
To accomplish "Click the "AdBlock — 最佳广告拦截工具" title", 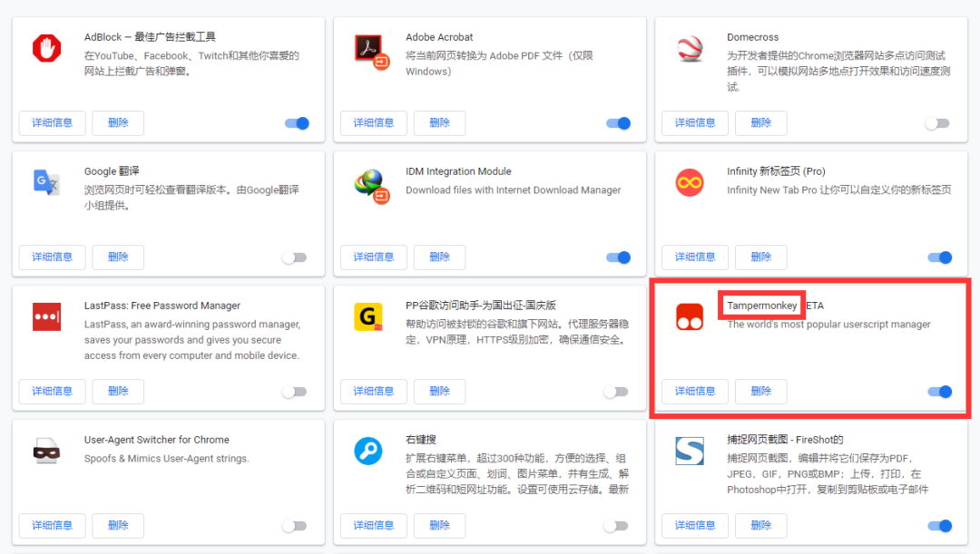I will point(150,37).
